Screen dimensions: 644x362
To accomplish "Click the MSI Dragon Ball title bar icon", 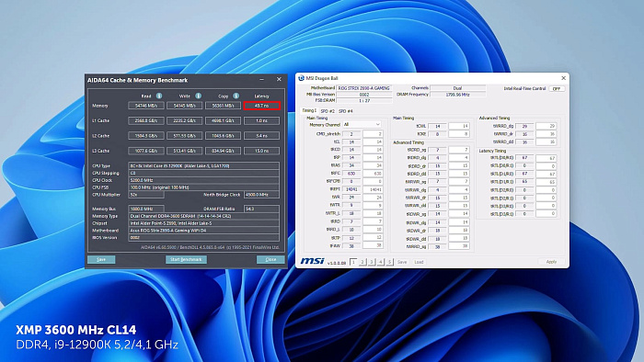I will click(301, 78).
